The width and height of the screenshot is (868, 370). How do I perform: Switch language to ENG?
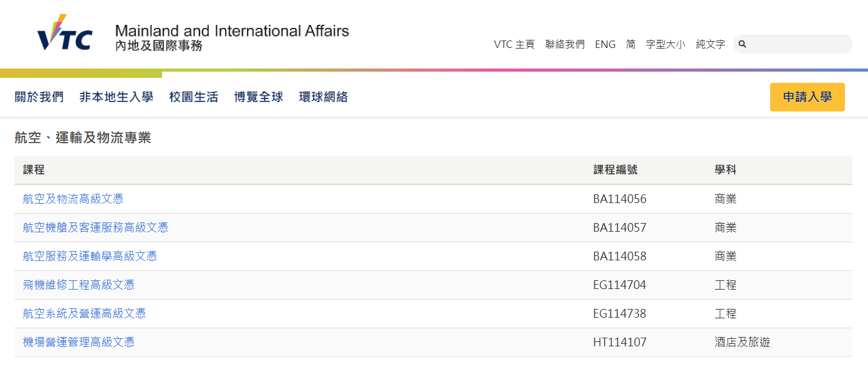click(x=605, y=44)
